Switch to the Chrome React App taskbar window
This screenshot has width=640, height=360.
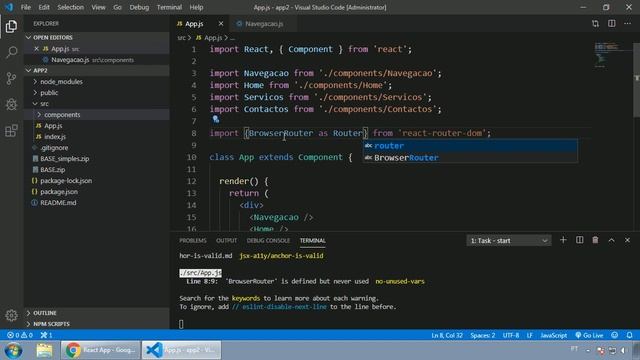coord(100,350)
